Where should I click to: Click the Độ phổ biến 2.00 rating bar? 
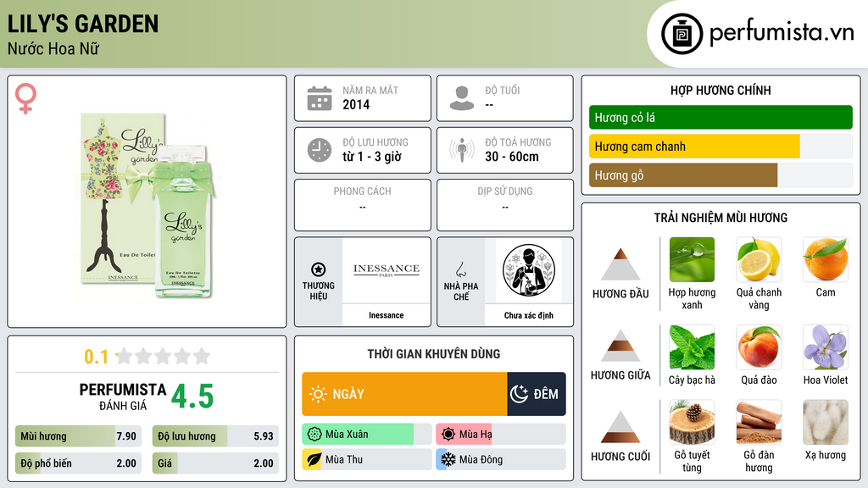pos(78,463)
